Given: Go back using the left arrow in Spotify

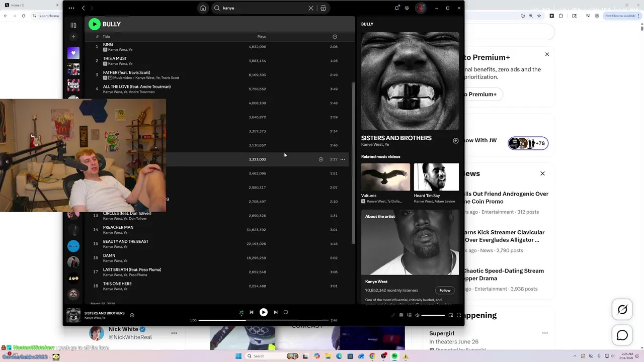Looking at the screenshot, I should (84, 8).
